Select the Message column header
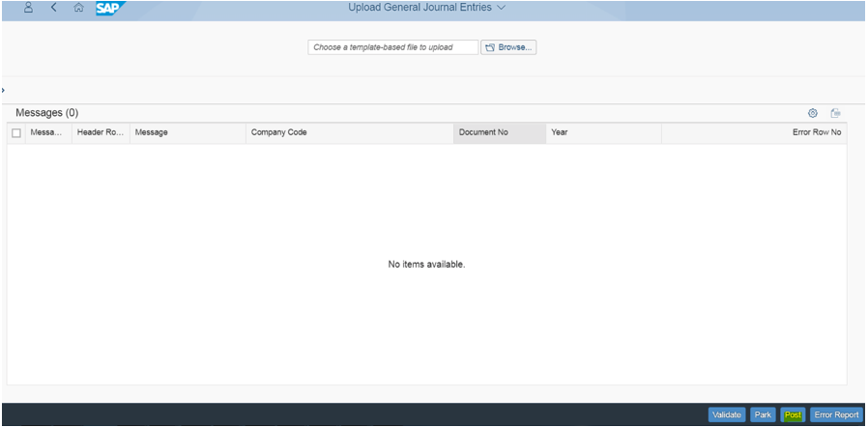This screenshot has height=427, width=868. pyautogui.click(x=188, y=132)
